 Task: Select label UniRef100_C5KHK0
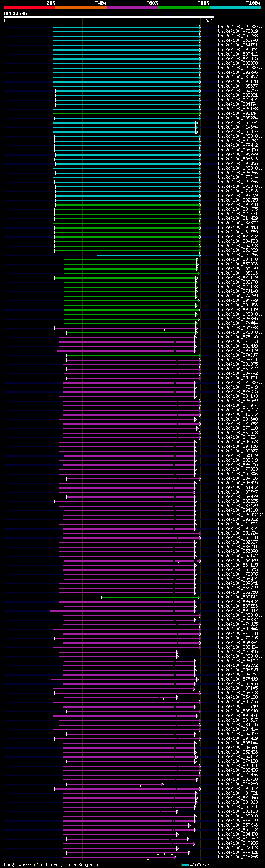[238, 560]
